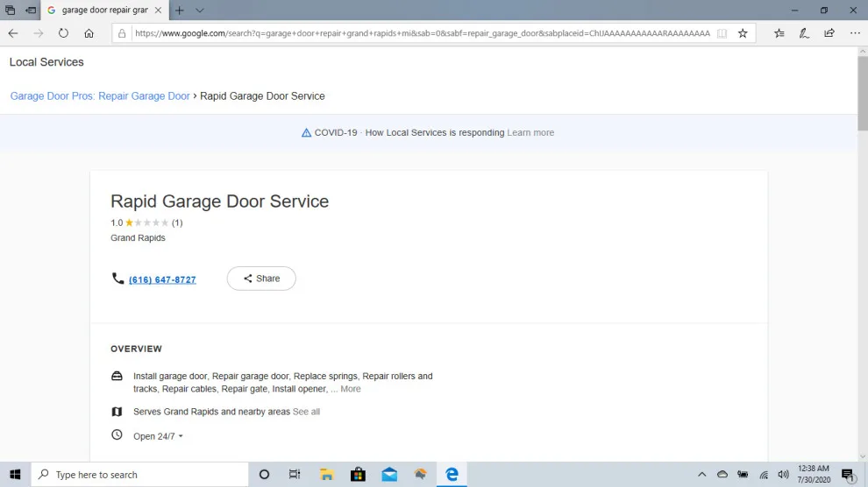Expand services list with More
The image size is (868, 487).
coord(351,389)
